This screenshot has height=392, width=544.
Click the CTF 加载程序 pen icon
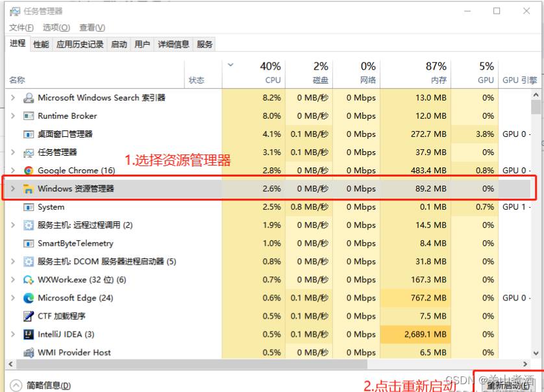[x=29, y=316]
